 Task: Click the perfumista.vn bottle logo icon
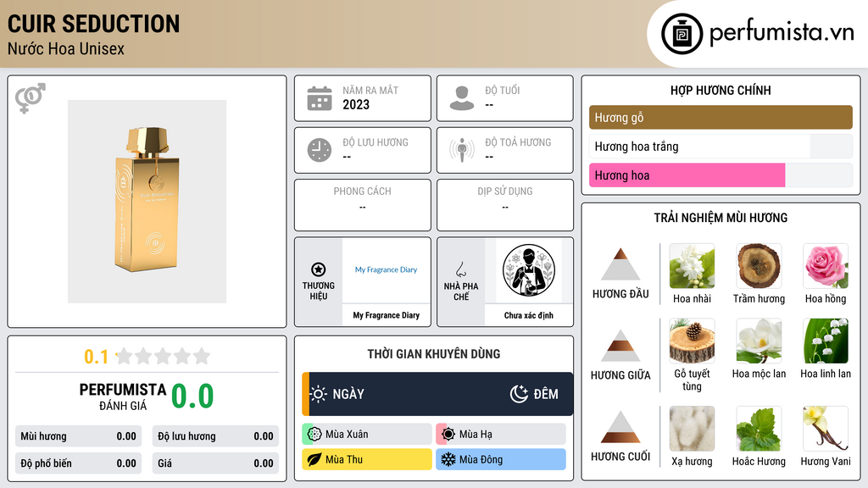[x=682, y=34]
